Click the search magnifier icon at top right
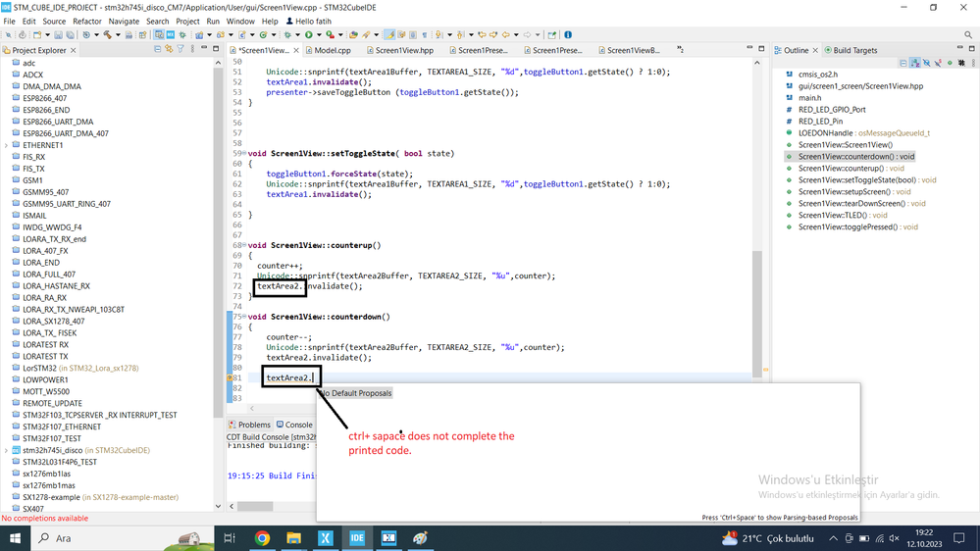The image size is (980, 551). (967, 35)
